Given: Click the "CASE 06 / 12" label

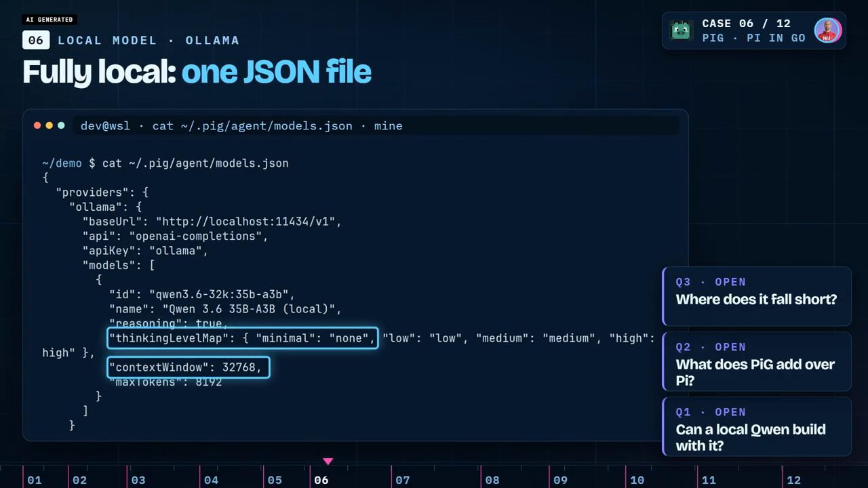Looking at the screenshot, I should (746, 24).
